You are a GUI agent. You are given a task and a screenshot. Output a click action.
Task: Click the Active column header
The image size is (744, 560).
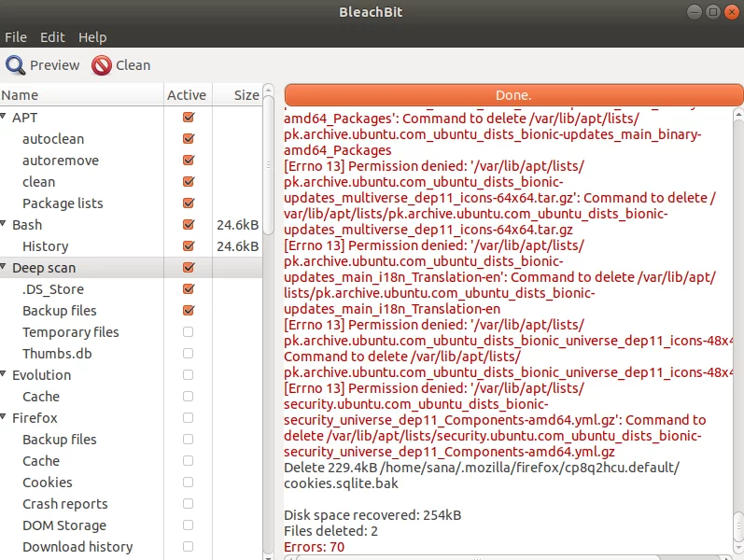188,95
